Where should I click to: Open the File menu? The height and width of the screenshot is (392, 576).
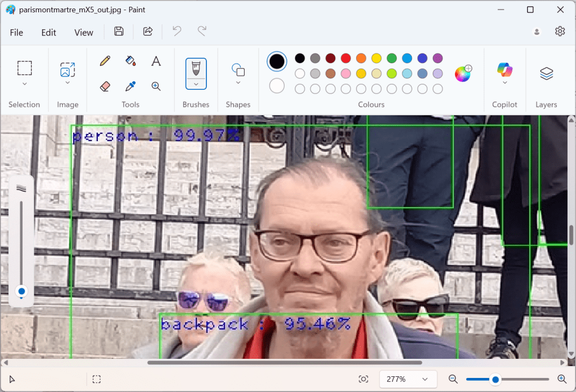16,32
